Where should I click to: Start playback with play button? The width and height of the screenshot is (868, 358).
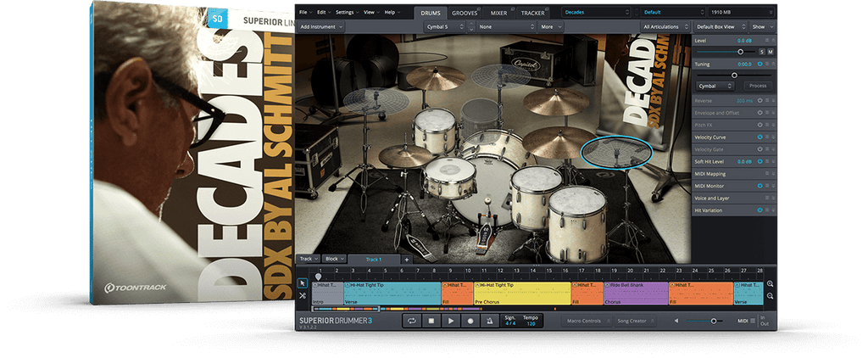(x=451, y=321)
